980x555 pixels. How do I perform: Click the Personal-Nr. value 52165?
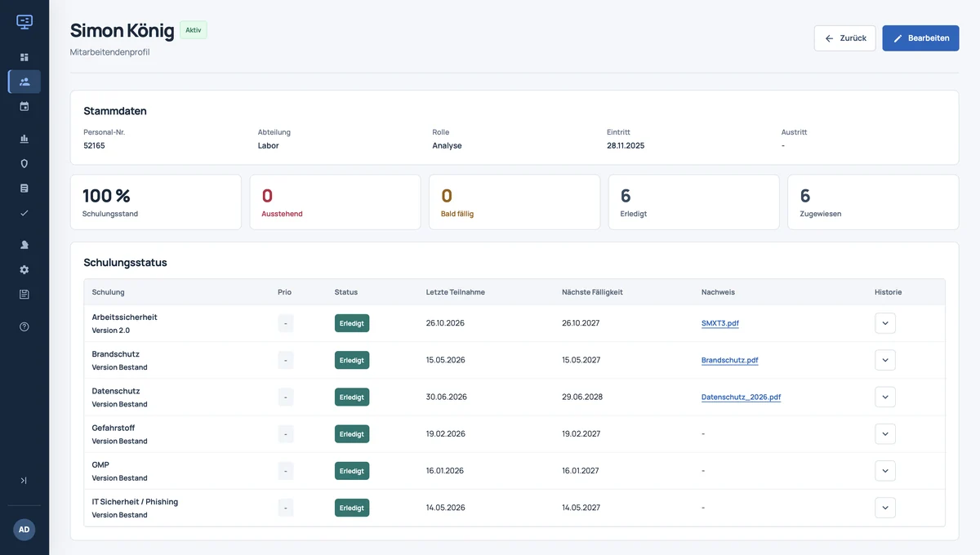[94, 146]
